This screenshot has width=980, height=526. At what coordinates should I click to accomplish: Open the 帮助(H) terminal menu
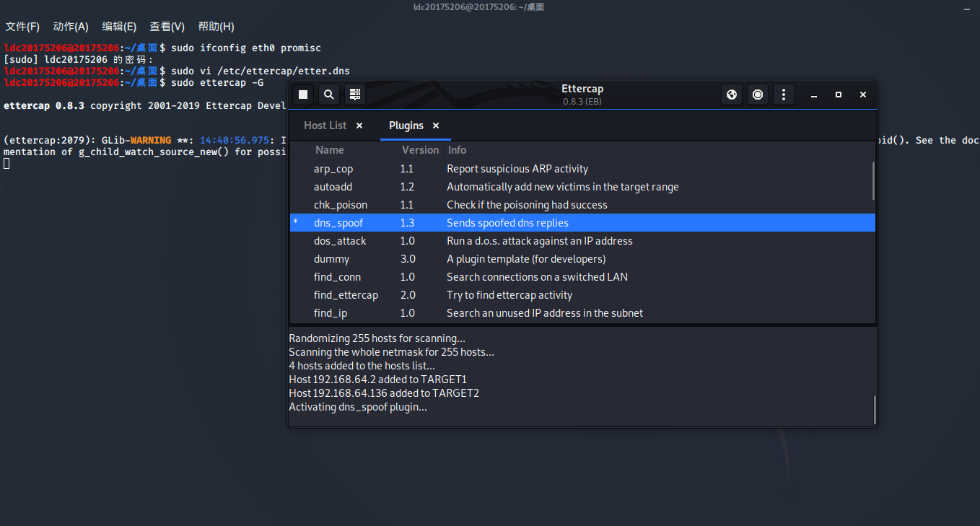tap(216, 27)
